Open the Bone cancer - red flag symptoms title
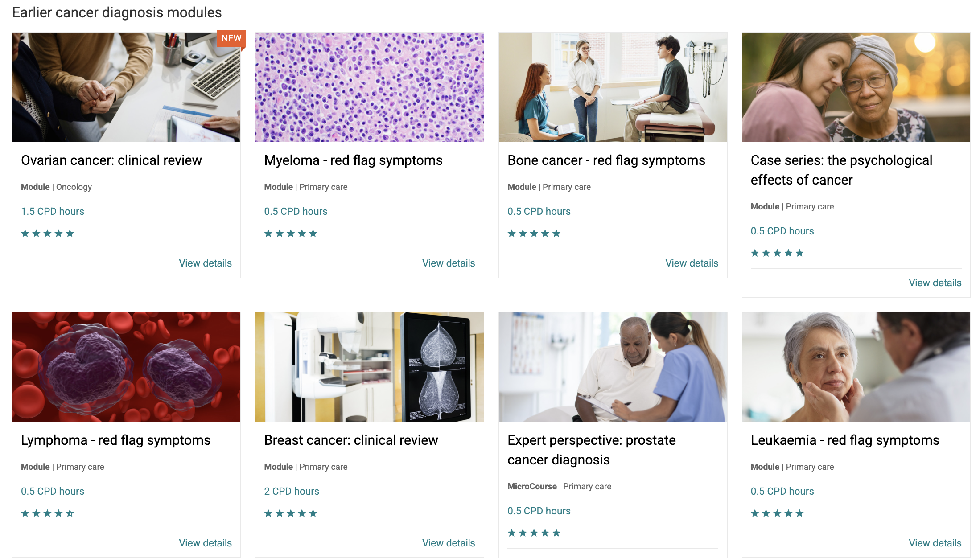The width and height of the screenshot is (980, 558). 606,160
